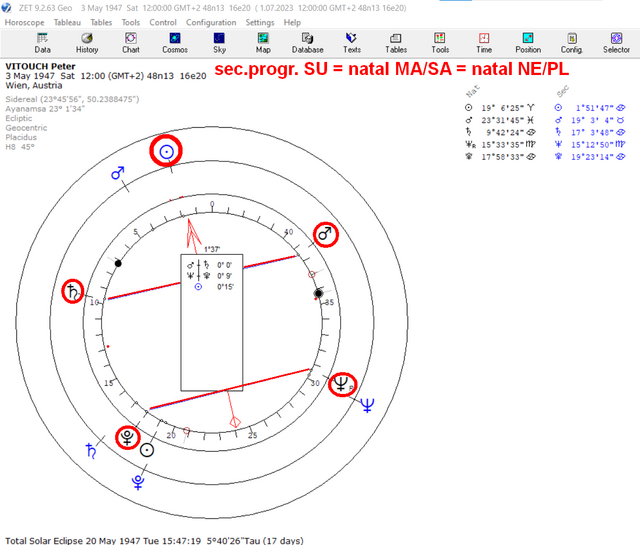
Task: Open the Selector toolbar icon
Action: point(616,43)
